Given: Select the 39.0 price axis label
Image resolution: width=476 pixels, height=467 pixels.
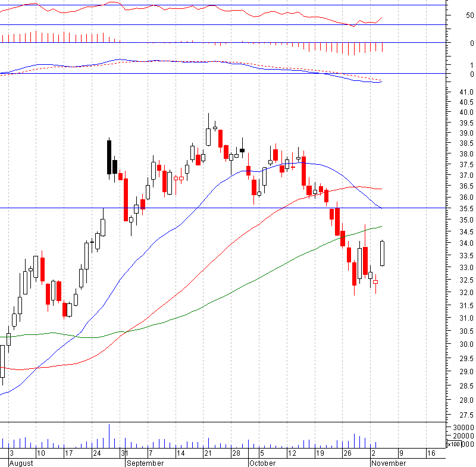Looking at the screenshot, I should [466, 133].
